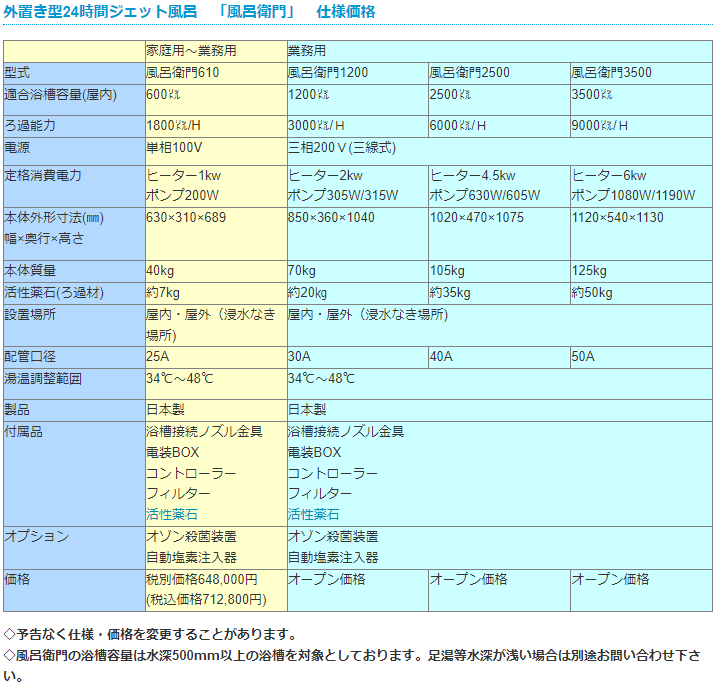Click the 30A pipe diameter cell

click(x=358, y=357)
